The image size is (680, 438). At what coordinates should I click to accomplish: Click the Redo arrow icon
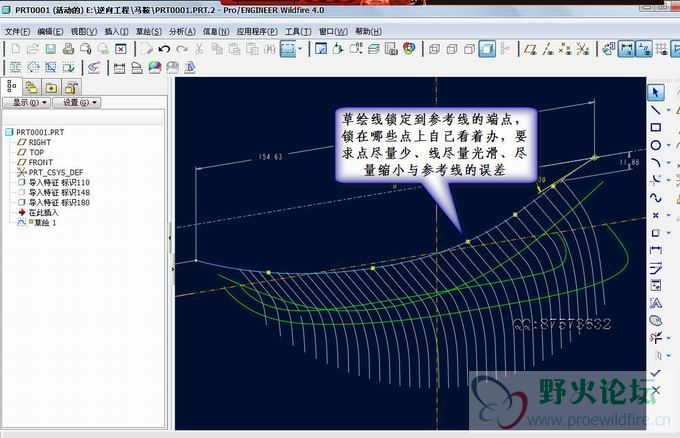click(182, 49)
